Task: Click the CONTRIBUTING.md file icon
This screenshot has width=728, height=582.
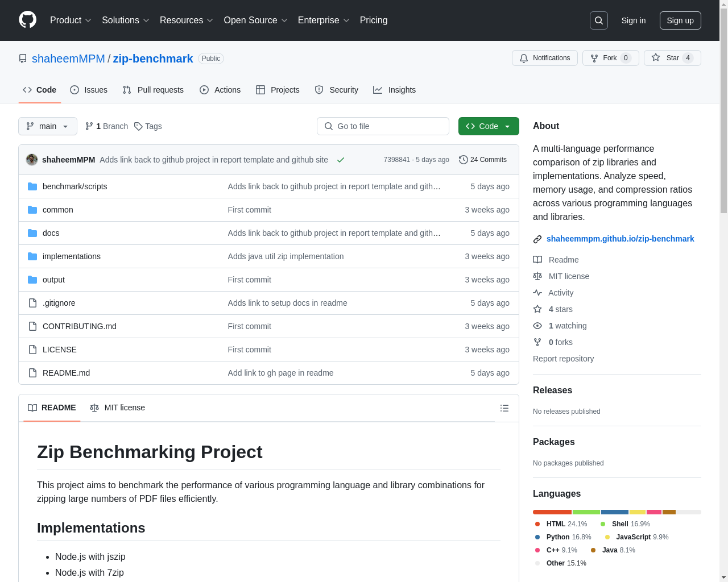Action: 32,326
